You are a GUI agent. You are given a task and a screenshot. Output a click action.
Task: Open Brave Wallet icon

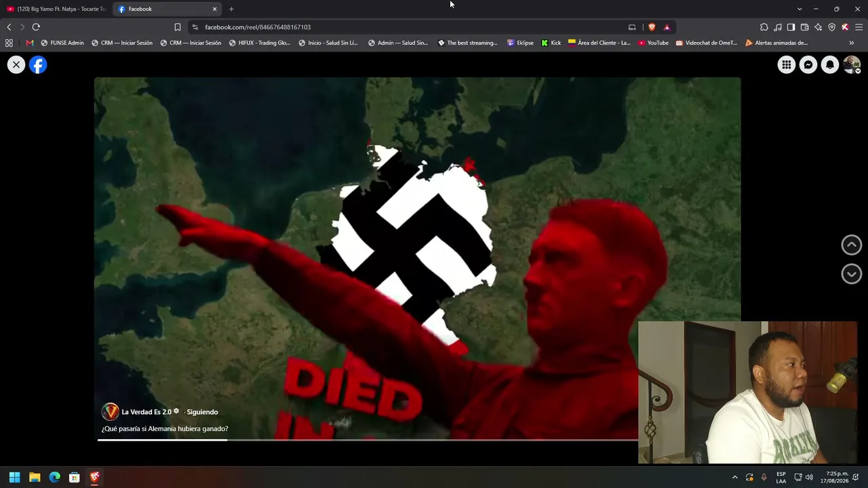[804, 27]
